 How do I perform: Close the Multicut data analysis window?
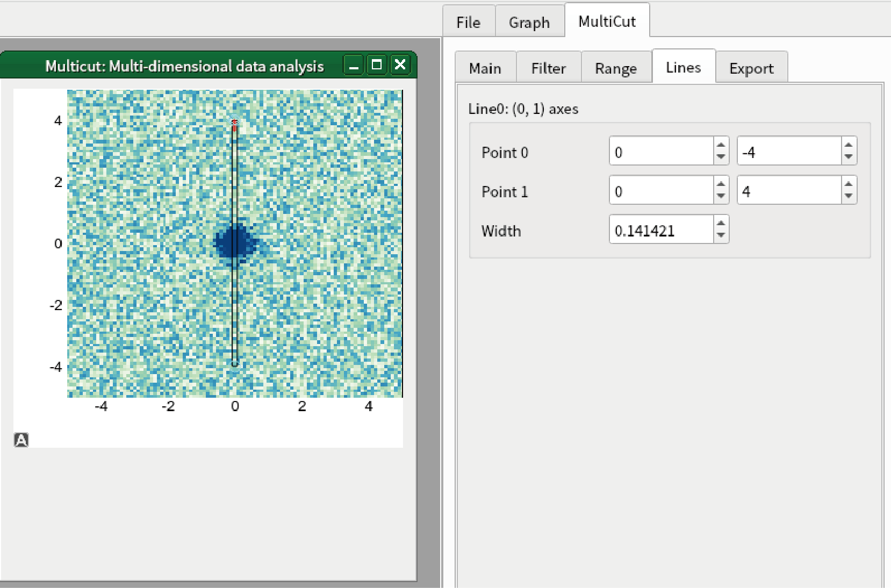400,65
